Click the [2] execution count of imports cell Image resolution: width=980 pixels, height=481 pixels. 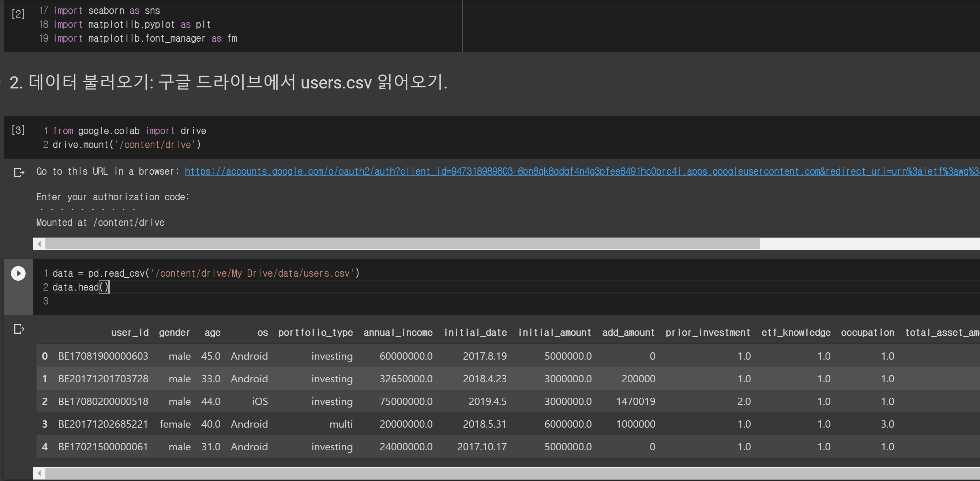click(x=18, y=14)
